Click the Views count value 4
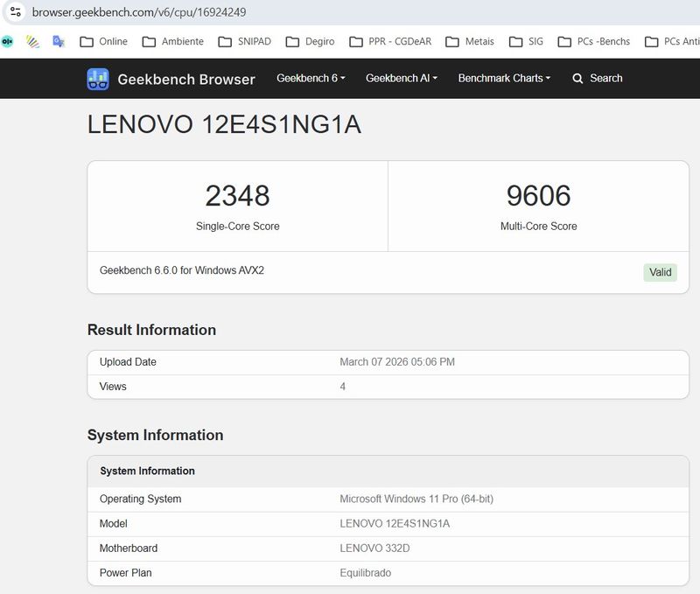Viewport: 700px width, 594px height. pos(342,387)
